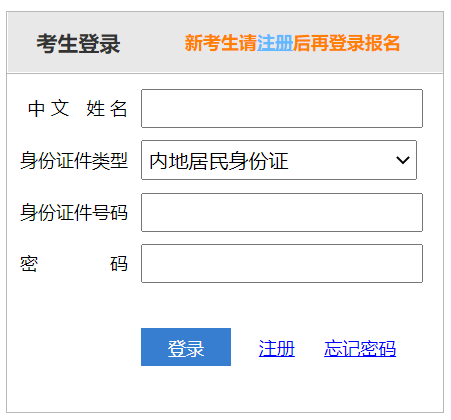Select the 内地居民身份证 text in dropdown
This screenshot has height=420, width=451.
click(219, 161)
